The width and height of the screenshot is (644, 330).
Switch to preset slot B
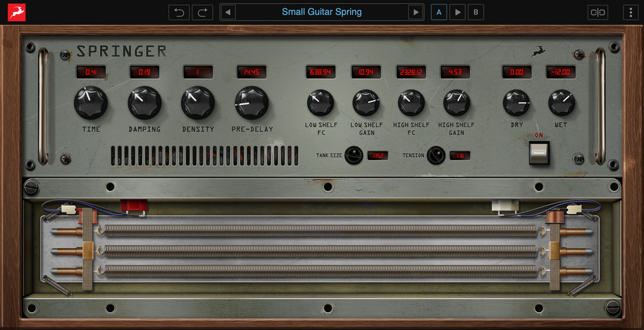pyautogui.click(x=476, y=12)
